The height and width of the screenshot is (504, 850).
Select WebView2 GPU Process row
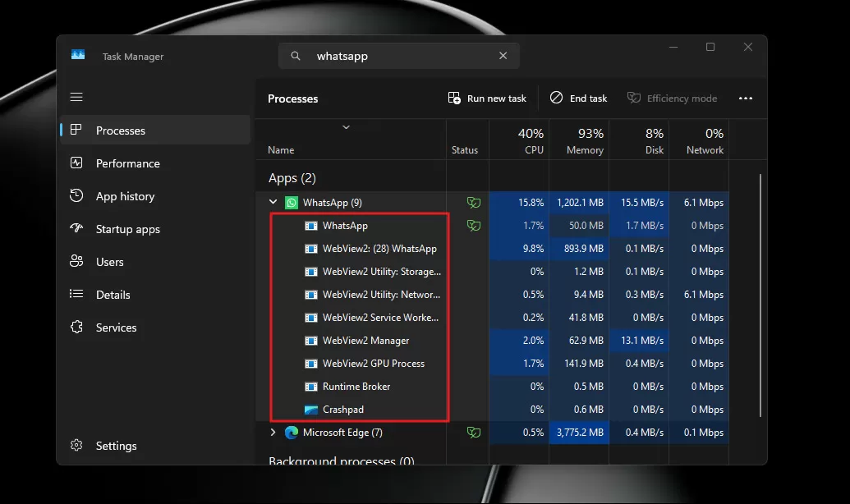[x=492, y=364]
